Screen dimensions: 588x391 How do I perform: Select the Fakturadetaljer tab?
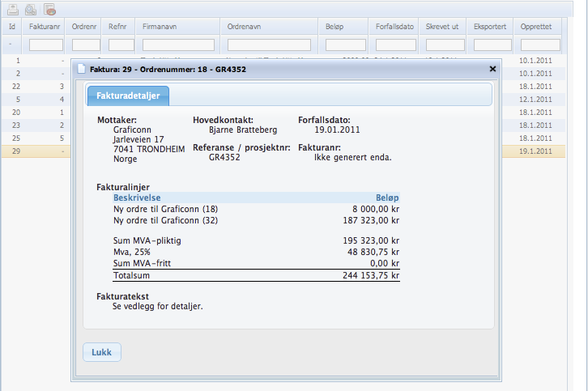click(x=128, y=96)
